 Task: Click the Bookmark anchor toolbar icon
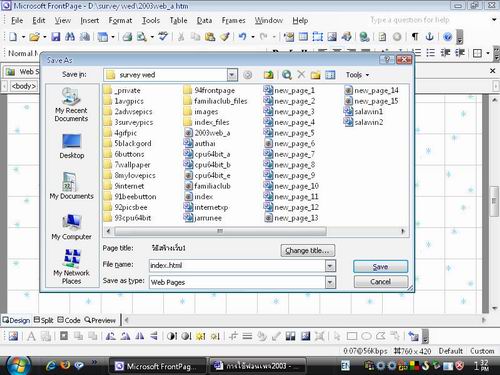tap(429, 37)
